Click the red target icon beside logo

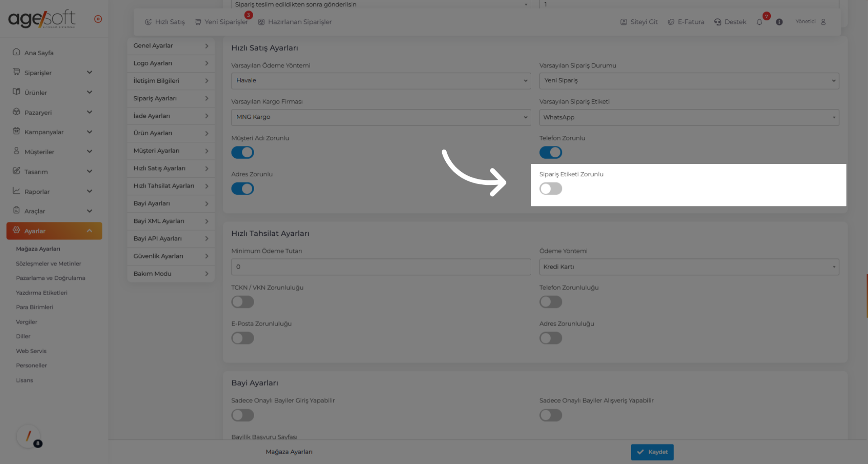click(x=98, y=19)
